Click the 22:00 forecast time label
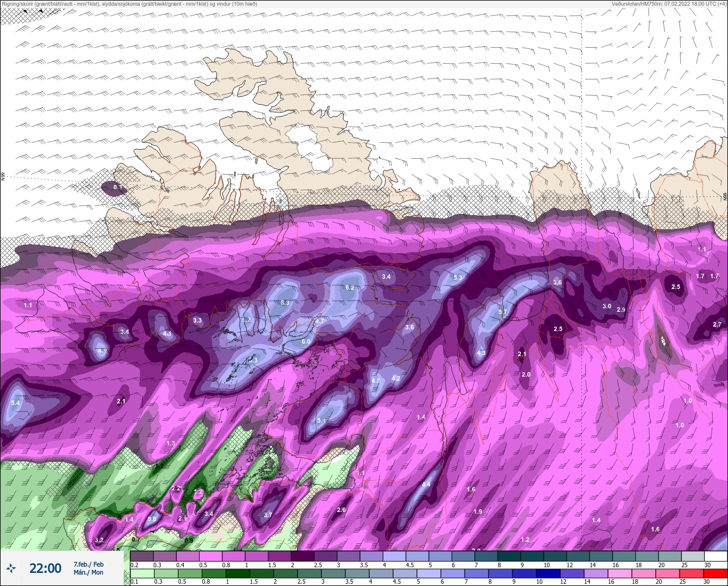 45,568
